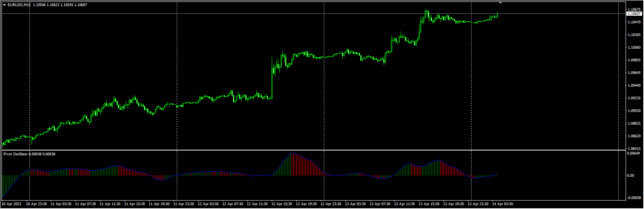This screenshot has height=209, width=644.
Task: Click price scale value 1.09235
Action: (x=634, y=98)
